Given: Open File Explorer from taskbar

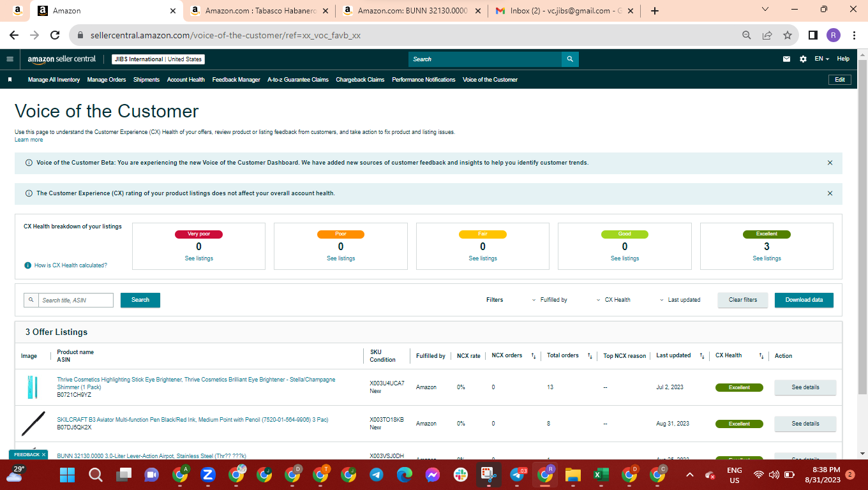Looking at the screenshot, I should tap(573, 475).
